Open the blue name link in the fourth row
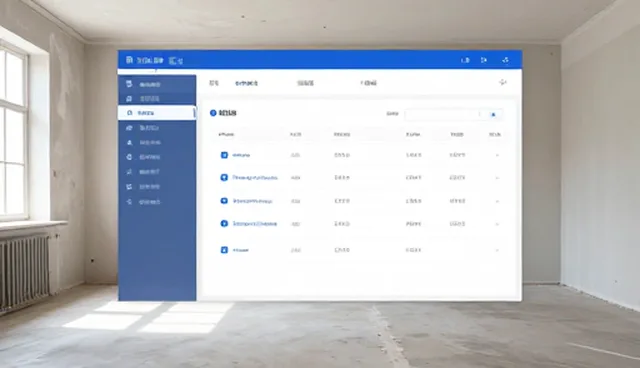 (x=255, y=224)
